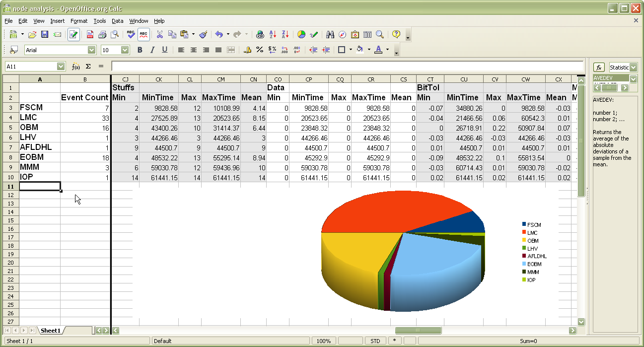Open OpenOffice Help icon
The width and height of the screenshot is (644, 347).
tap(396, 34)
